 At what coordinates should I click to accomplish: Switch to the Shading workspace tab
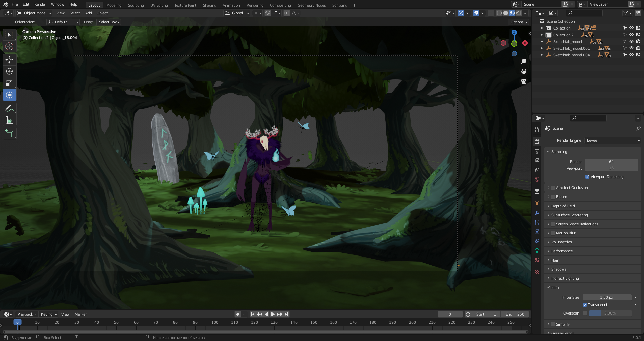point(209,5)
